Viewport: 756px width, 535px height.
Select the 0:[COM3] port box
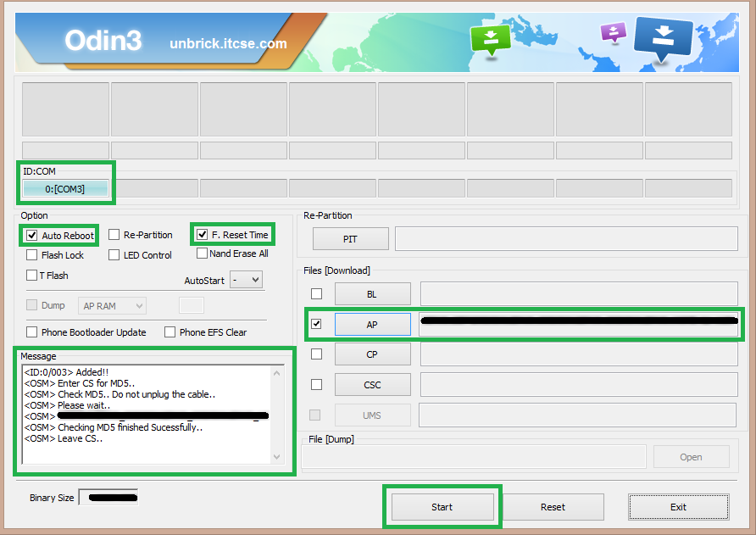65,188
